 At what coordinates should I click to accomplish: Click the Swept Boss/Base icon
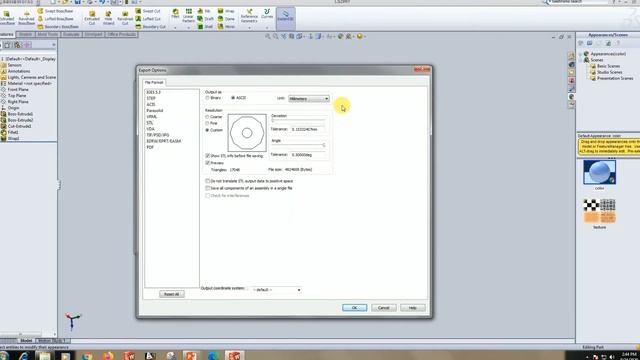[x=40, y=11]
